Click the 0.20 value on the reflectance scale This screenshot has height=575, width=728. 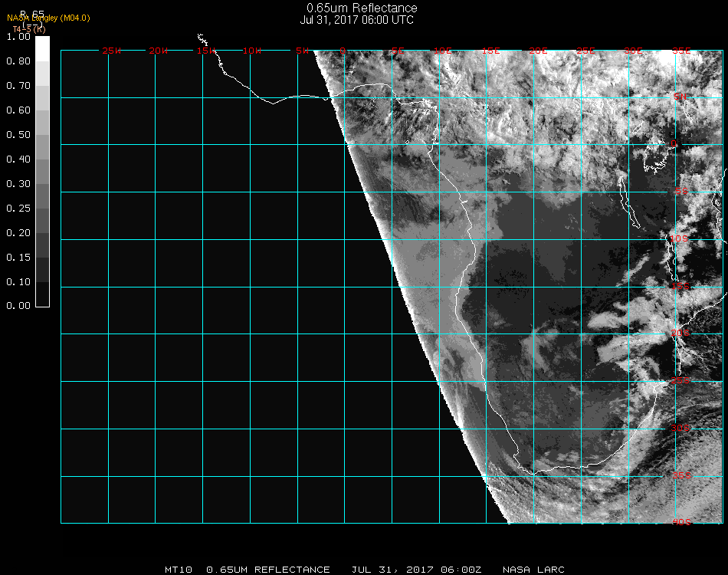(x=18, y=233)
